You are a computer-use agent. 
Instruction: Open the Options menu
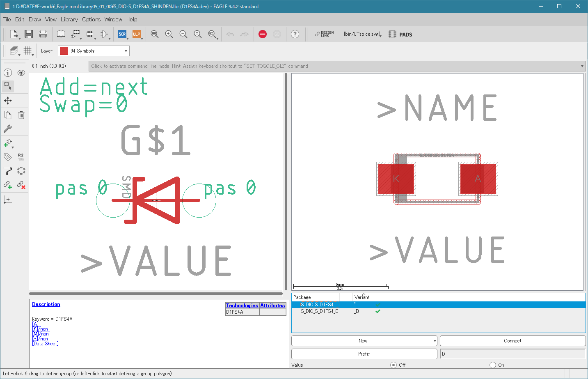[91, 19]
